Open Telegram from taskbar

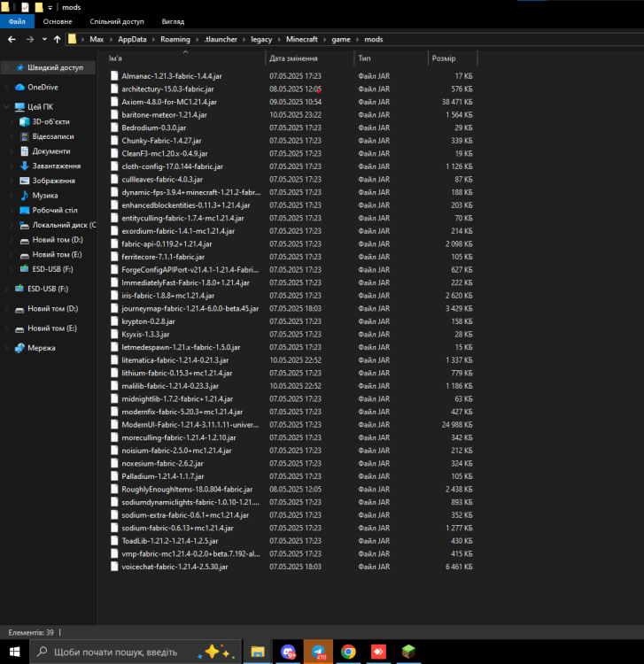coord(318,652)
